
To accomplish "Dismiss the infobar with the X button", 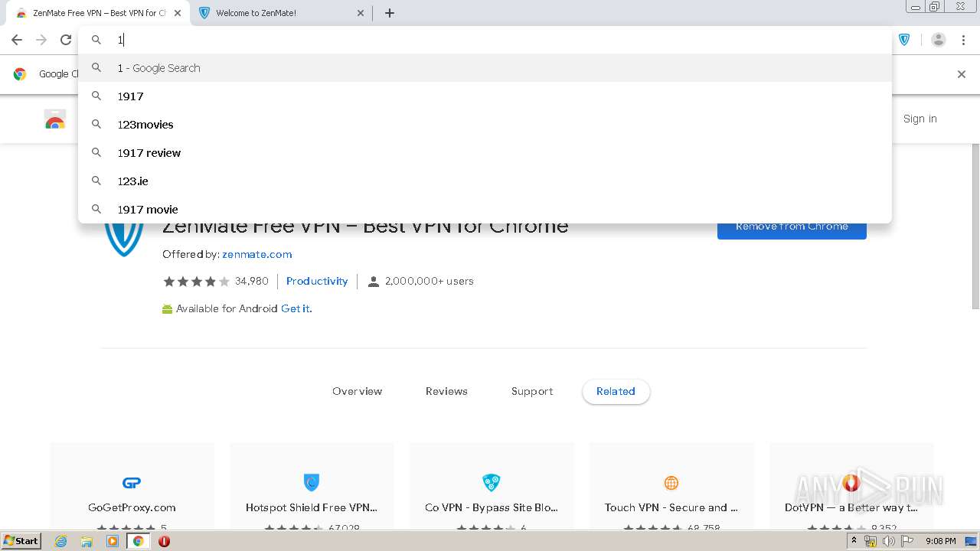I will [x=962, y=74].
